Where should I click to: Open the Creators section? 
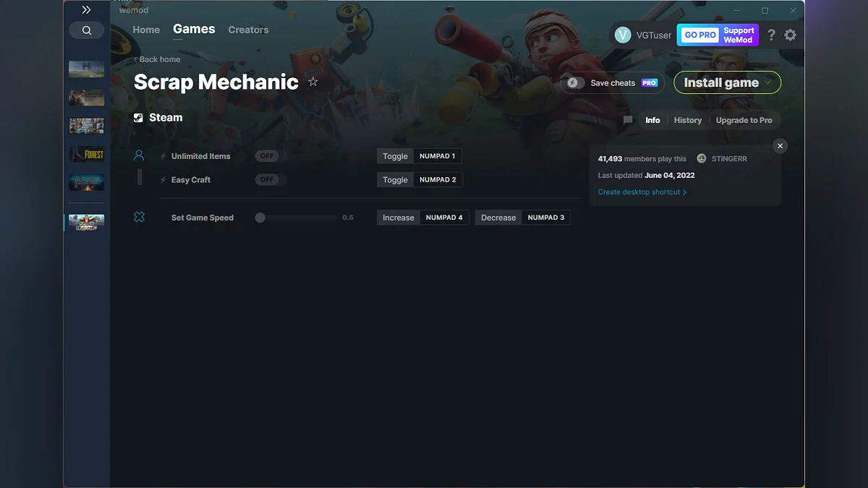[x=248, y=30]
